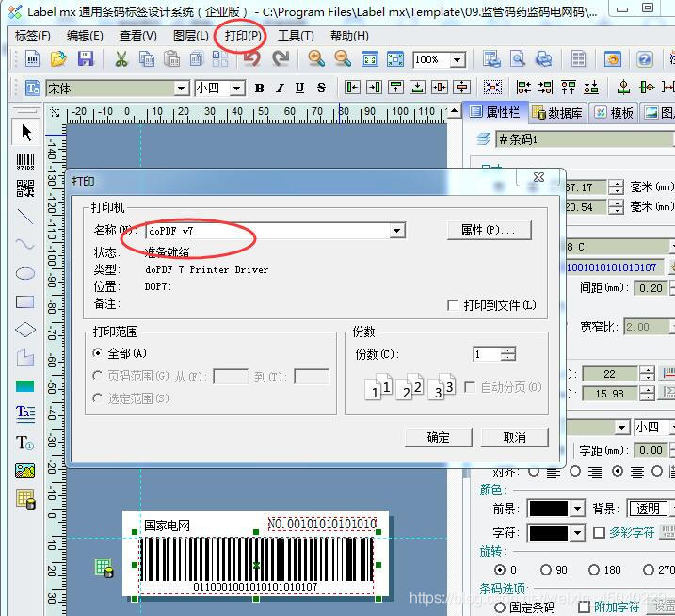
Task: Click the 取消 button in print dialog
Action: pyautogui.click(x=514, y=437)
